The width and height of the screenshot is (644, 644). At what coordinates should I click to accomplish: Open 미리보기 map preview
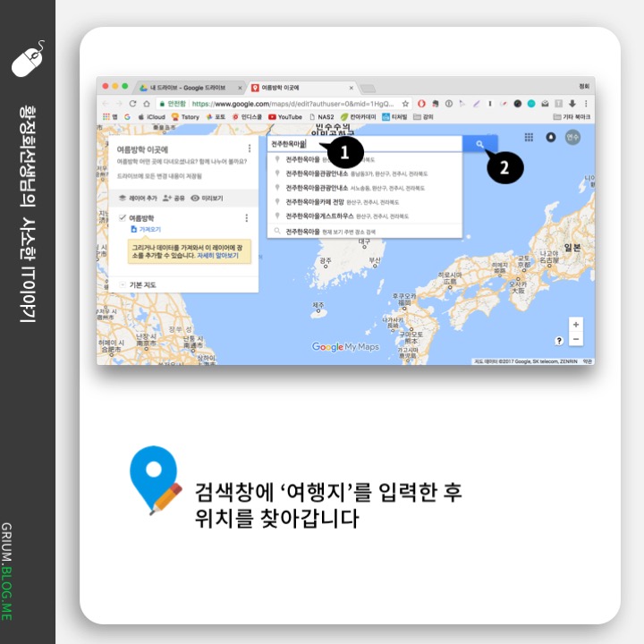(207, 198)
